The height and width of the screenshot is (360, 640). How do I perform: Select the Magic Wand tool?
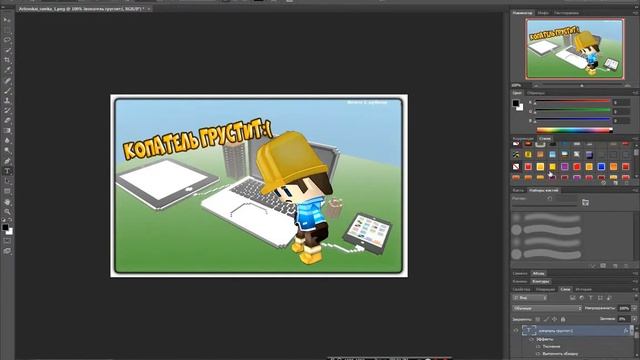7,50
